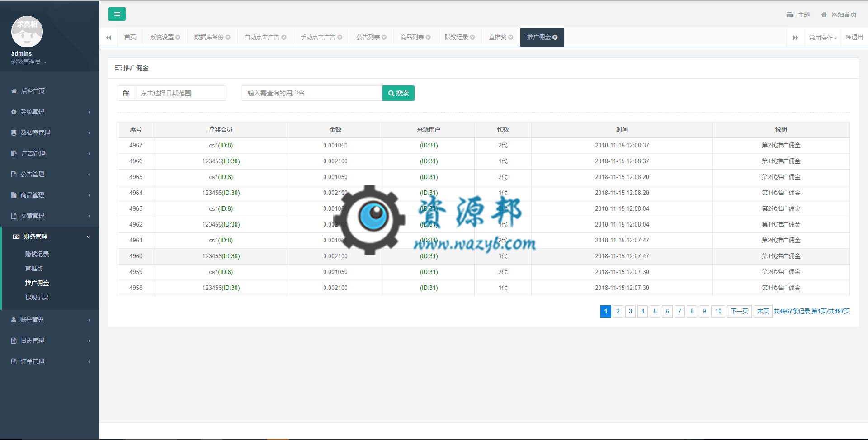Expand 文章管理 sidebar menu
Screen dimensions: 868x440
pos(50,216)
